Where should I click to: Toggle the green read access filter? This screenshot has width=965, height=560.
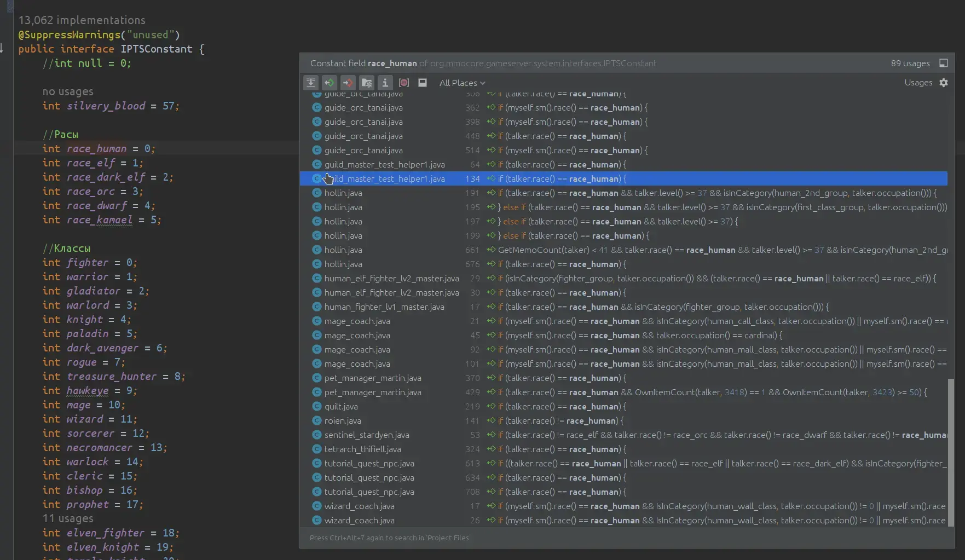tap(330, 83)
